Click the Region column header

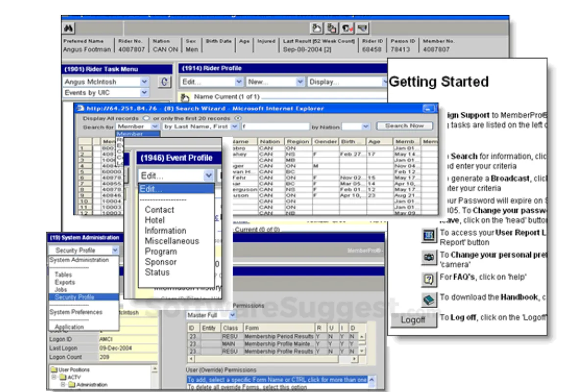[298, 142]
